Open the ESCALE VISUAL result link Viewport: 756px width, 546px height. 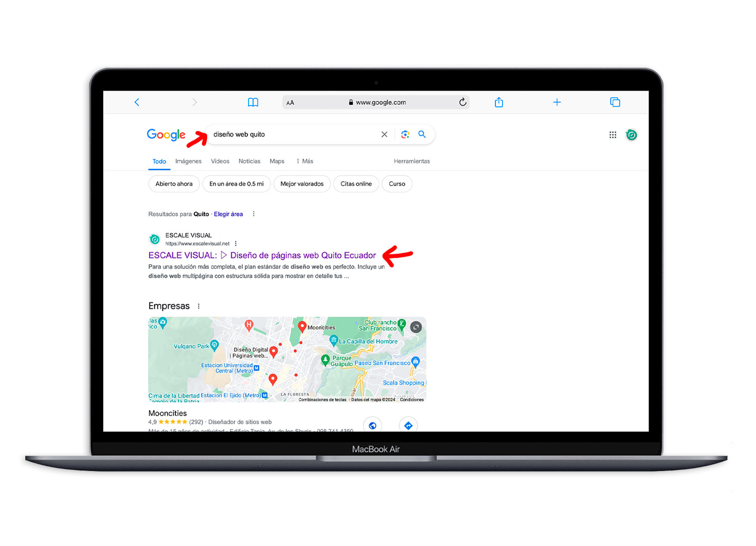point(262,256)
